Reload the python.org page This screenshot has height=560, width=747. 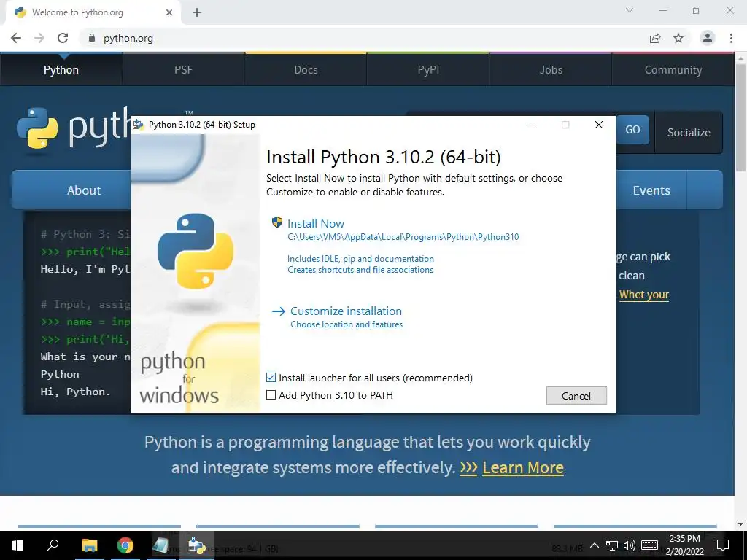click(63, 38)
